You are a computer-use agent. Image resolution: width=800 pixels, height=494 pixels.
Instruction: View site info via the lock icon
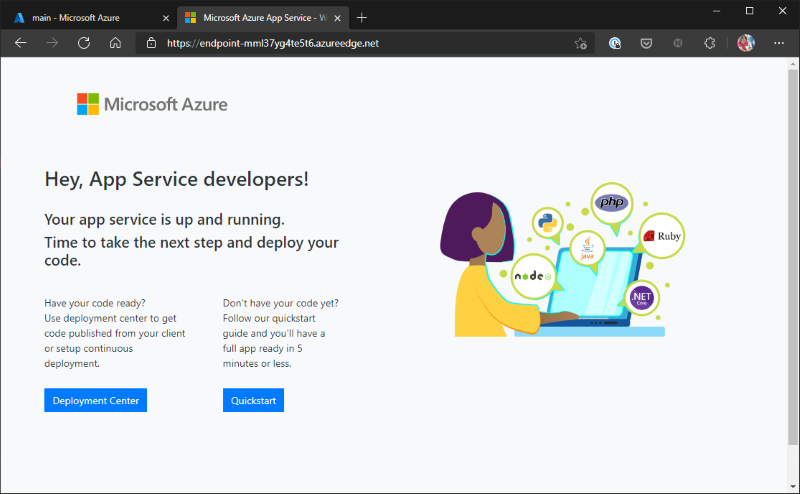click(151, 43)
